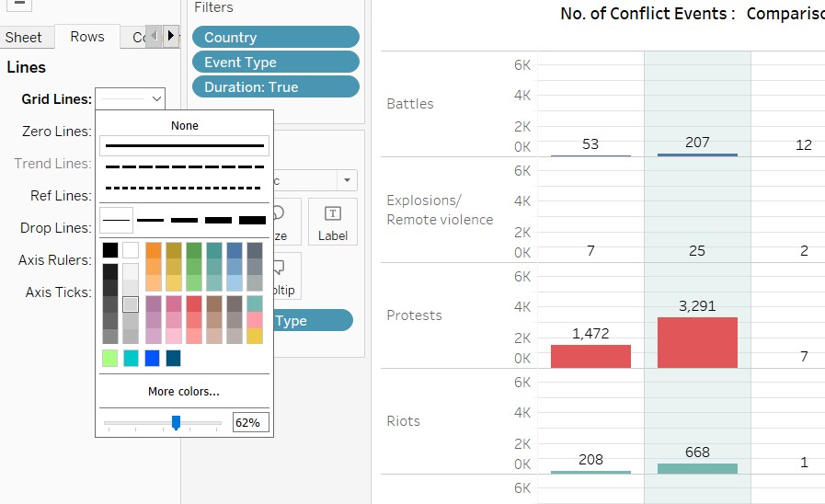
Task: Click left scroll arrow of format tabs
Action: 154,36
